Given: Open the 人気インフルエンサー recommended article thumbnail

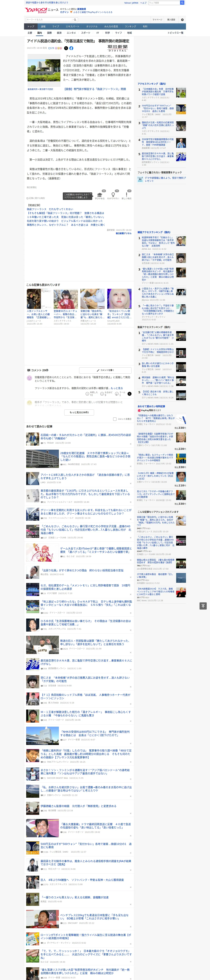Looking at the screenshot, I should [39, 299].
